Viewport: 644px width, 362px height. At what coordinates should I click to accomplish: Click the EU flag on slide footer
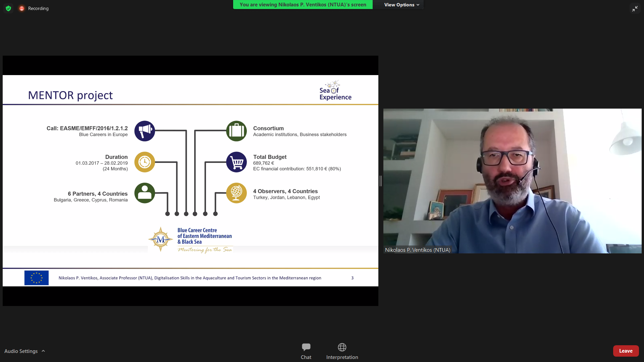click(x=37, y=278)
